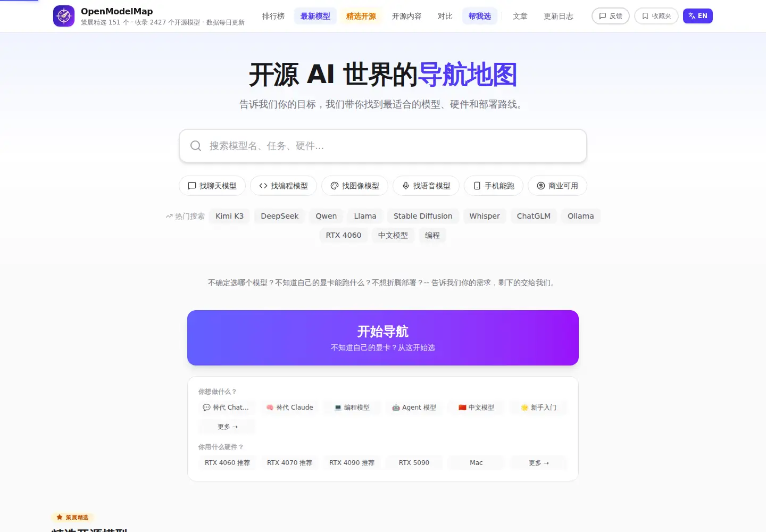
Task: Switch language with the EN button
Action: coord(698,16)
